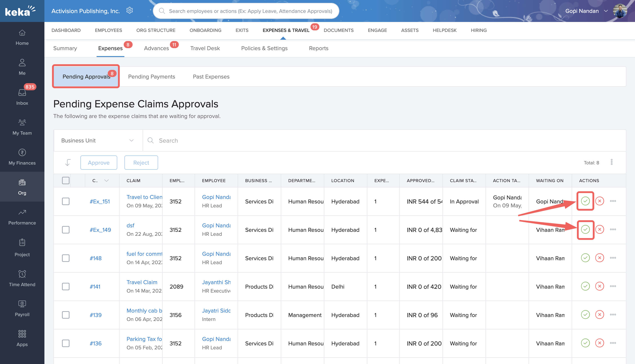635x364 pixels.
Task: Tick the checkbox for claim #Ex_151
Action: 66,201
